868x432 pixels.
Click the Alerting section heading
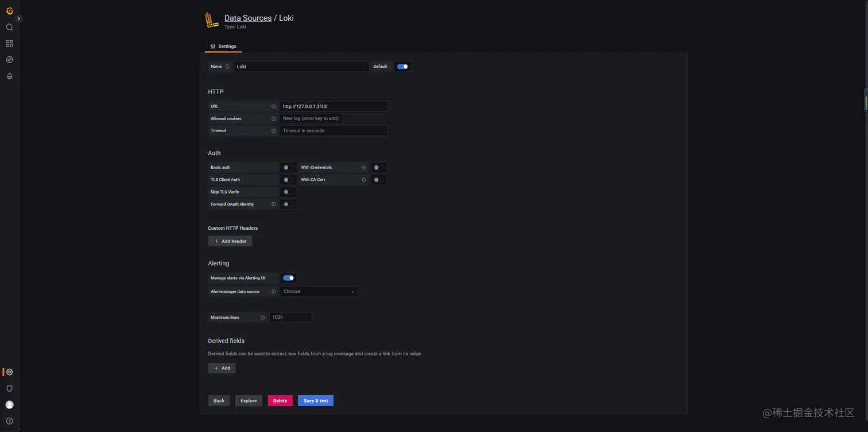coord(219,264)
